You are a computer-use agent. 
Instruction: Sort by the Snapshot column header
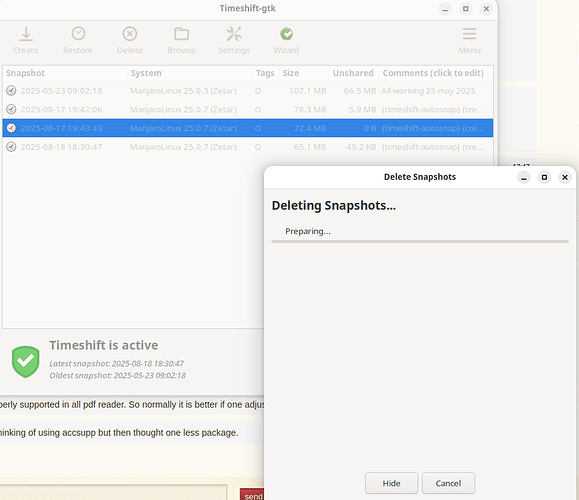tap(65, 73)
